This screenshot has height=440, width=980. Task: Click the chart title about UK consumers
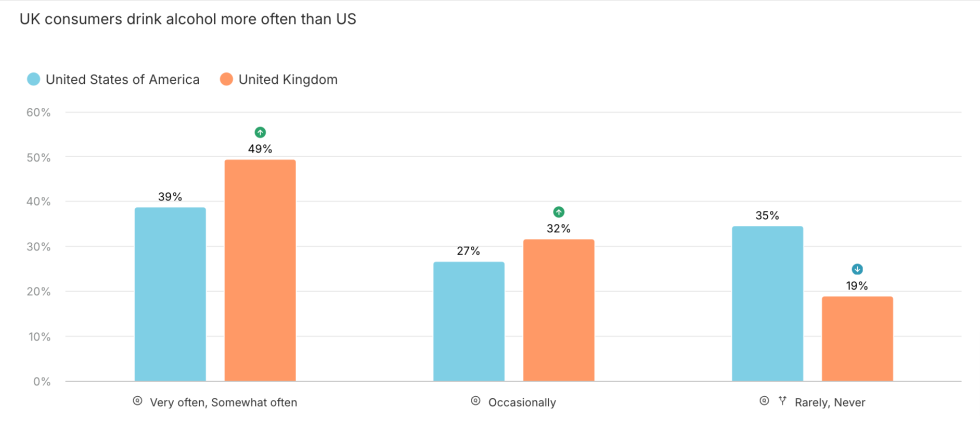[x=188, y=19]
